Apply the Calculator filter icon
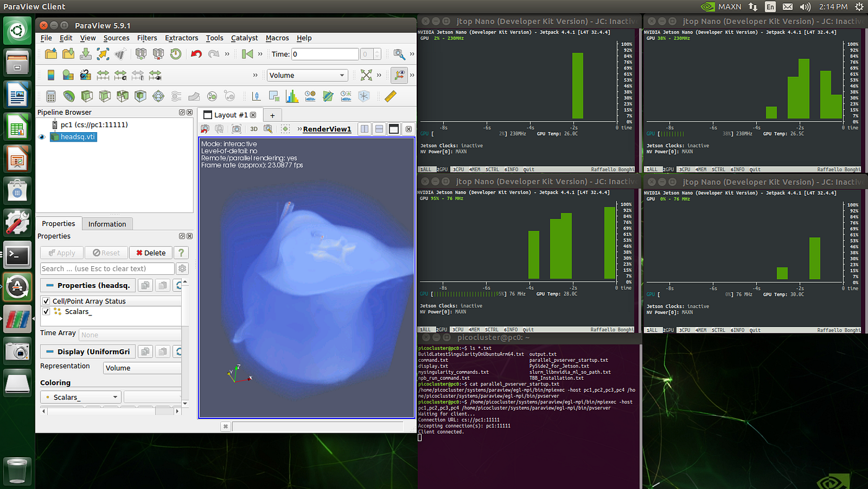Image resolution: width=868 pixels, height=489 pixels. pyautogui.click(x=51, y=96)
